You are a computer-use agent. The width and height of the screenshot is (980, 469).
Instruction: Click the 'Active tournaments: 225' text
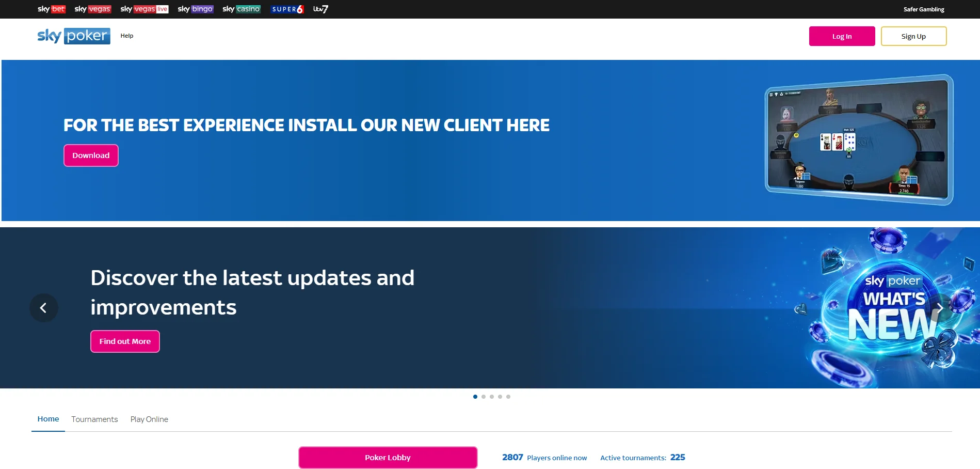[x=642, y=458]
